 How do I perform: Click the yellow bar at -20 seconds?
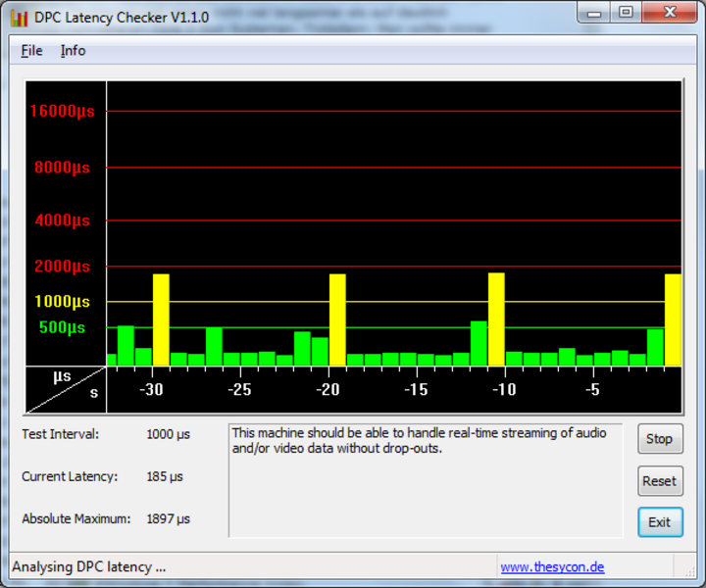point(337,319)
